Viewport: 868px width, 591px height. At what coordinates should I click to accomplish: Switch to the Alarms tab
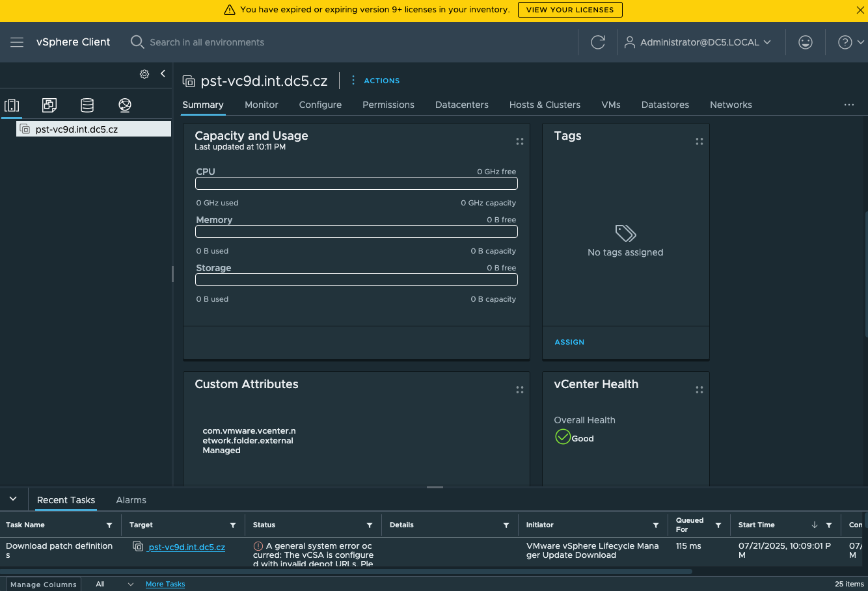(x=131, y=500)
